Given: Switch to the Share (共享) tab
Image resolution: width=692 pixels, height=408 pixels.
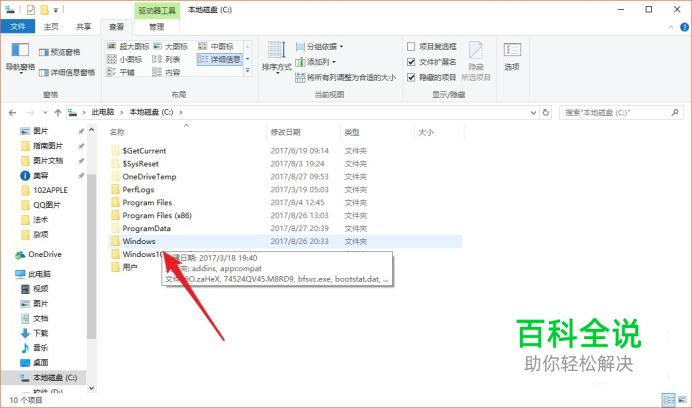Looking at the screenshot, I should click(83, 27).
